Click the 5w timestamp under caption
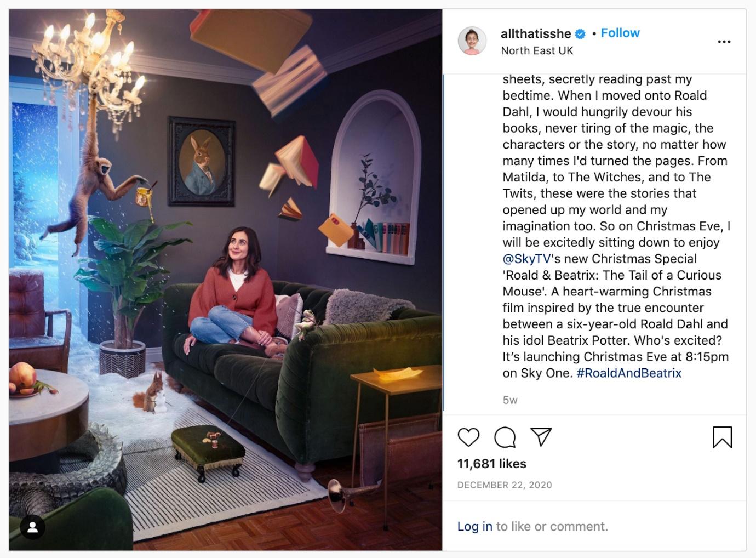 [x=510, y=400]
